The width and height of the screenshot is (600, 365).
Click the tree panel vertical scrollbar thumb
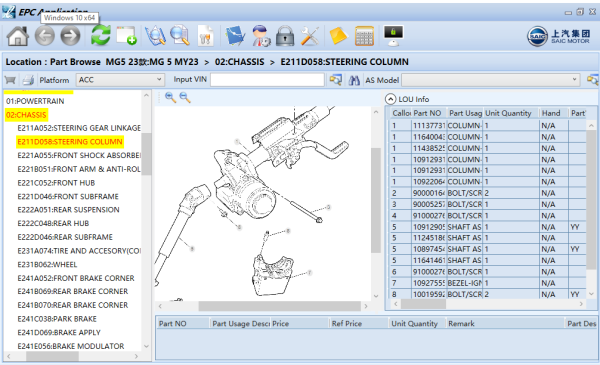click(146, 154)
